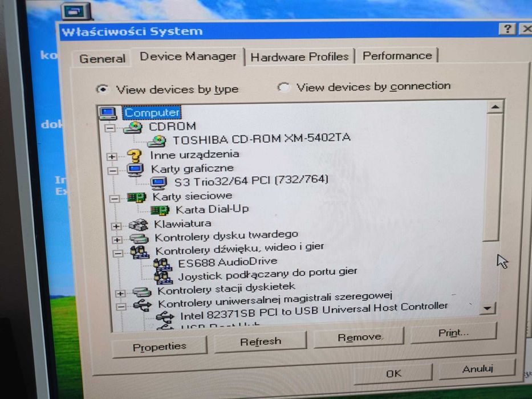532x399 pixels.
Task: Collapse the CDROM branch
Action: point(110,128)
